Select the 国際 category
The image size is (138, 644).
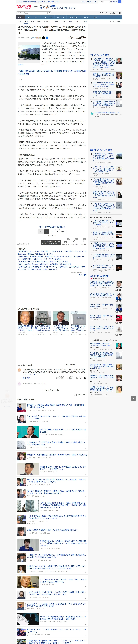(33, 21)
